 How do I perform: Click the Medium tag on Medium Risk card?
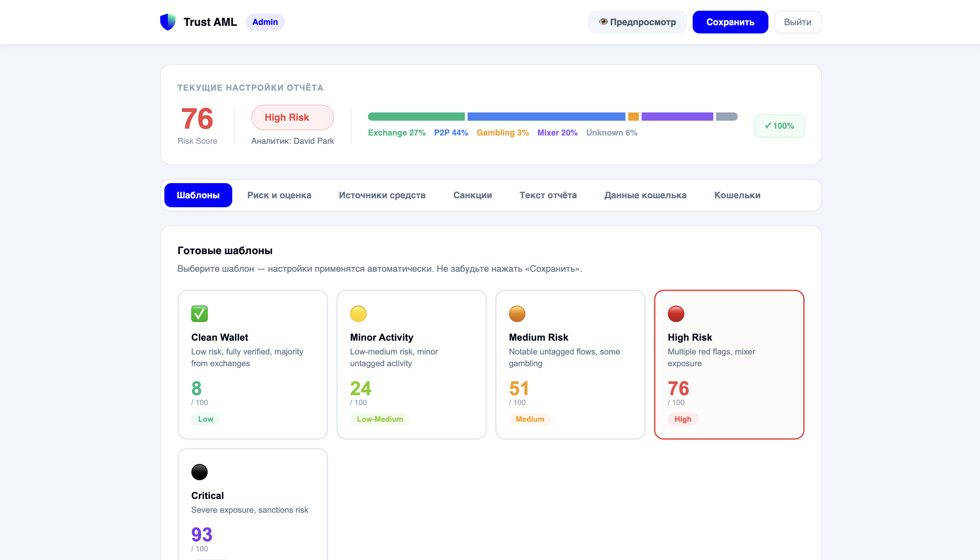coord(530,419)
